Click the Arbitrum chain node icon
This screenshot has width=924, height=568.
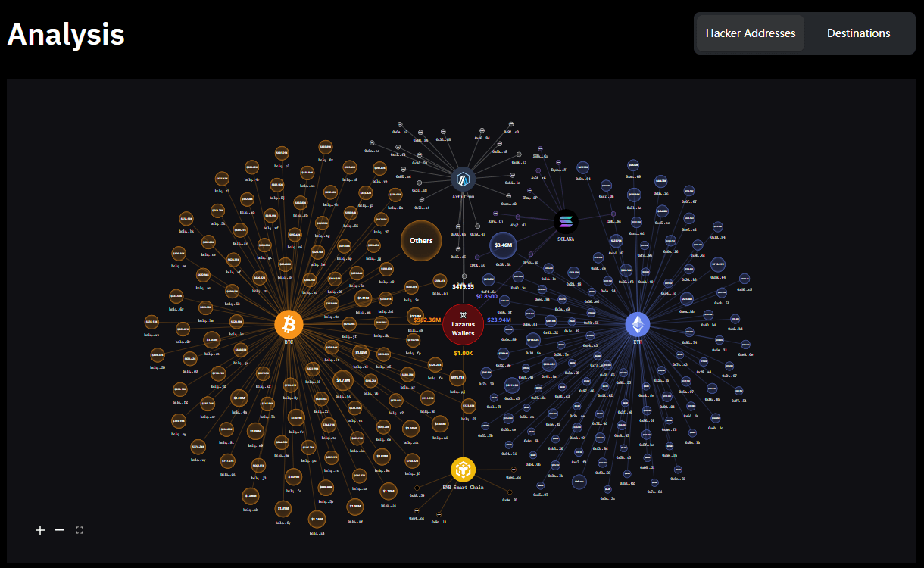coord(463,179)
